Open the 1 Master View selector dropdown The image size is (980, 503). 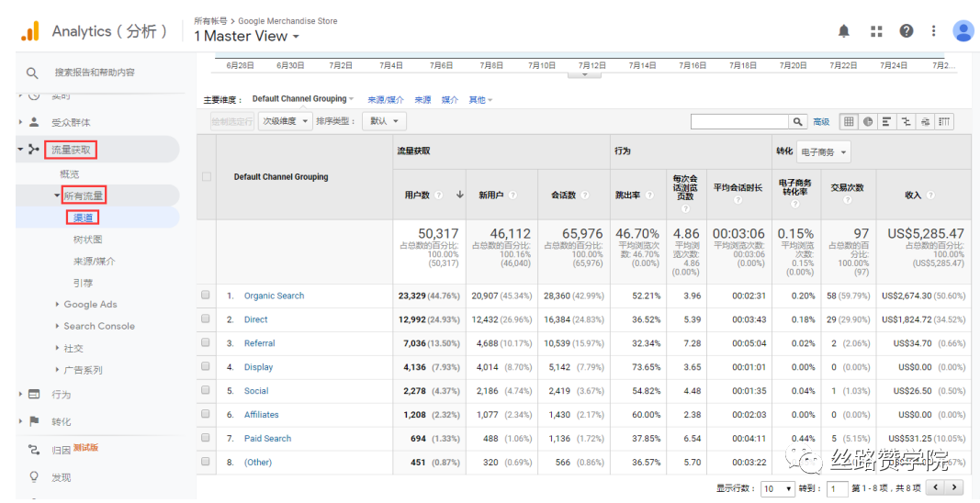(x=247, y=36)
